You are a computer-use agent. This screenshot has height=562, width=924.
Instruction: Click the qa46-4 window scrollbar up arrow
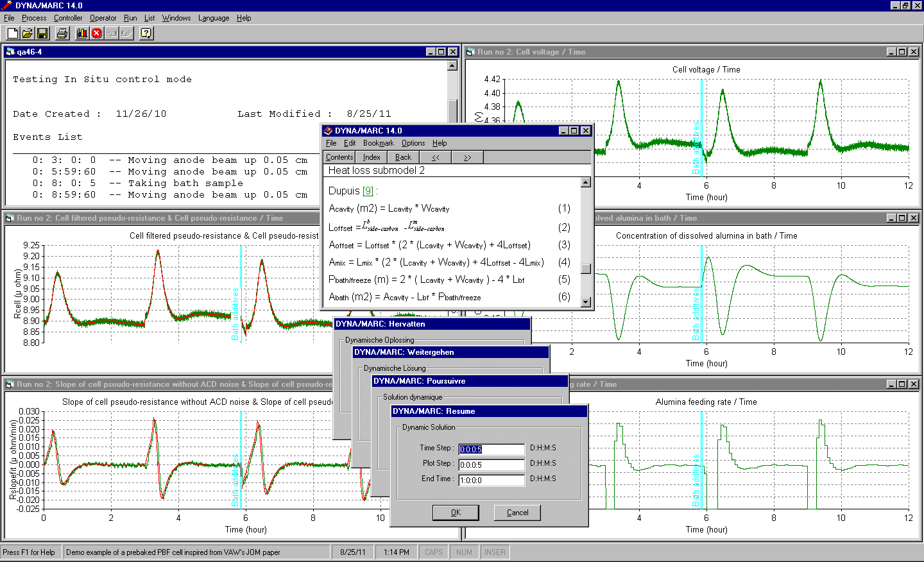452,65
